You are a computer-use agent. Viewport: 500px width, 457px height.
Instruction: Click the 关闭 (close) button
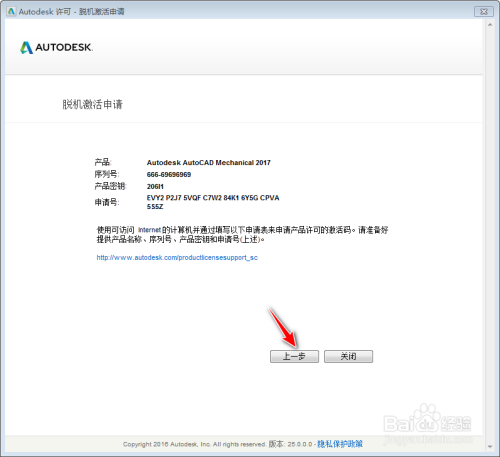(x=348, y=356)
